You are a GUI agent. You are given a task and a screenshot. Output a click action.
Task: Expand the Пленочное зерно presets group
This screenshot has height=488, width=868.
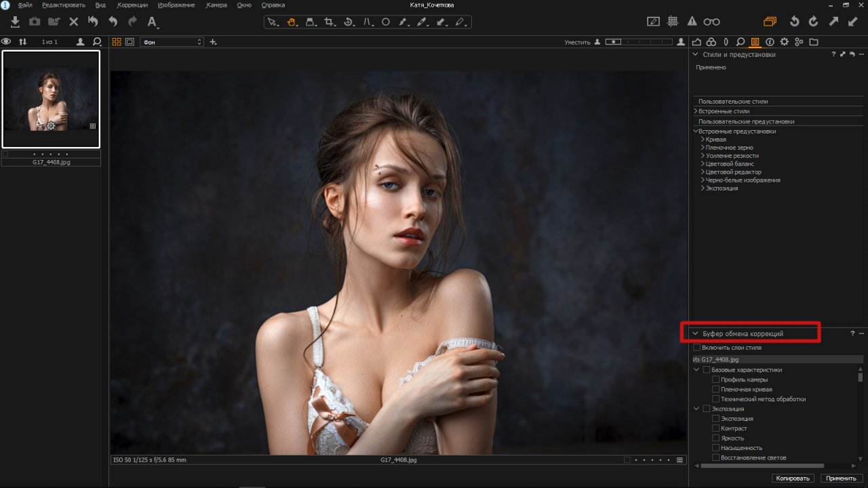click(x=703, y=148)
